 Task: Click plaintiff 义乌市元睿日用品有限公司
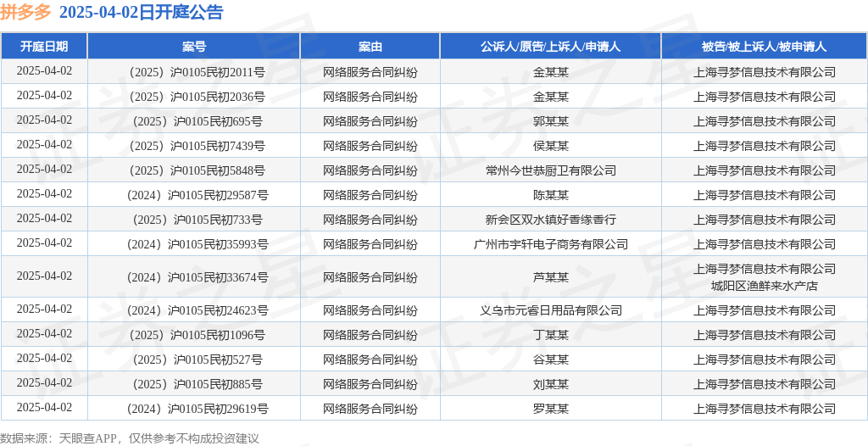(551, 310)
